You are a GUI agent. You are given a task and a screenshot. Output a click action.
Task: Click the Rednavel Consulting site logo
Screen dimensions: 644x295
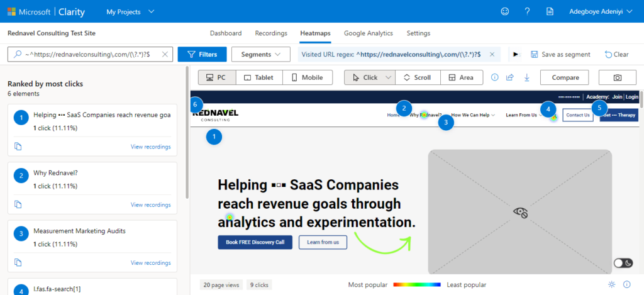pyautogui.click(x=215, y=114)
